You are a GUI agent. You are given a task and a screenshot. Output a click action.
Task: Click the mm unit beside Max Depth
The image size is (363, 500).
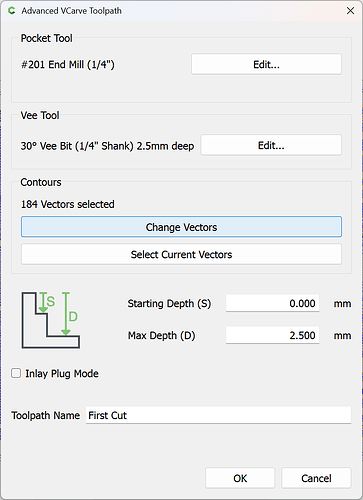tap(342, 335)
